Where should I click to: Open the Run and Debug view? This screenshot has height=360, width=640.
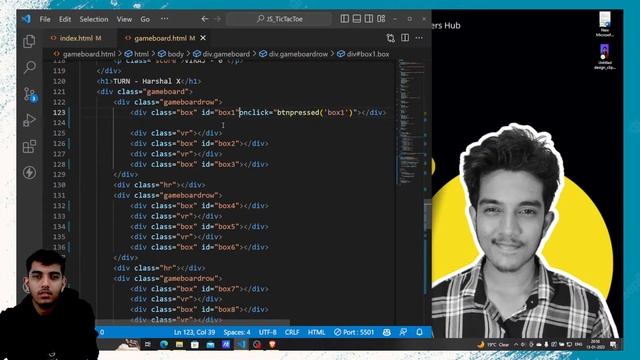(29, 120)
